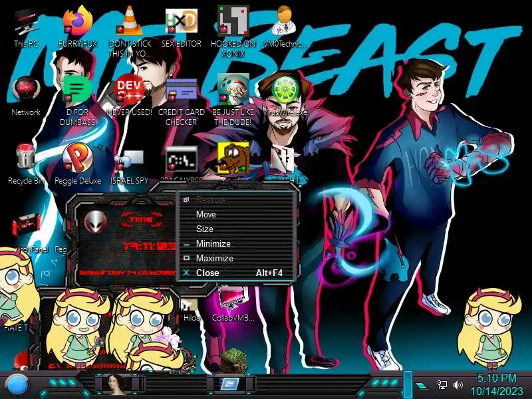The height and width of the screenshot is (399, 532).
Task: Open the ISRAEL SPY shortcut
Action: 129,166
